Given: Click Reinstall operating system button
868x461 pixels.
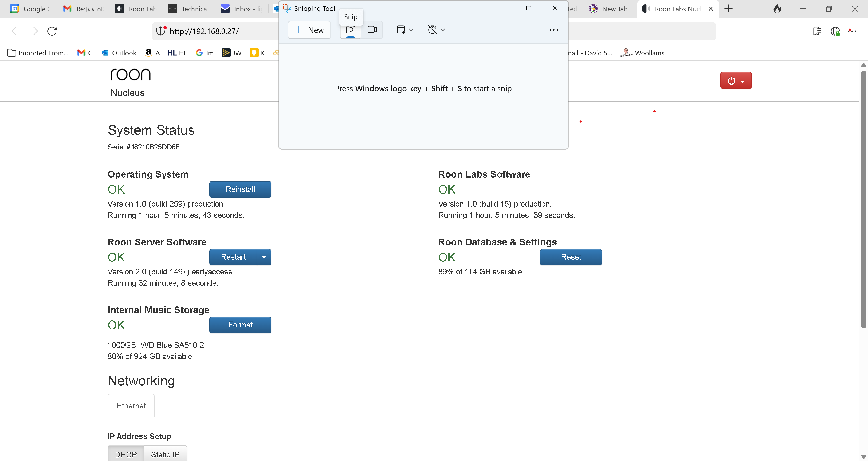Looking at the screenshot, I should pos(240,189).
